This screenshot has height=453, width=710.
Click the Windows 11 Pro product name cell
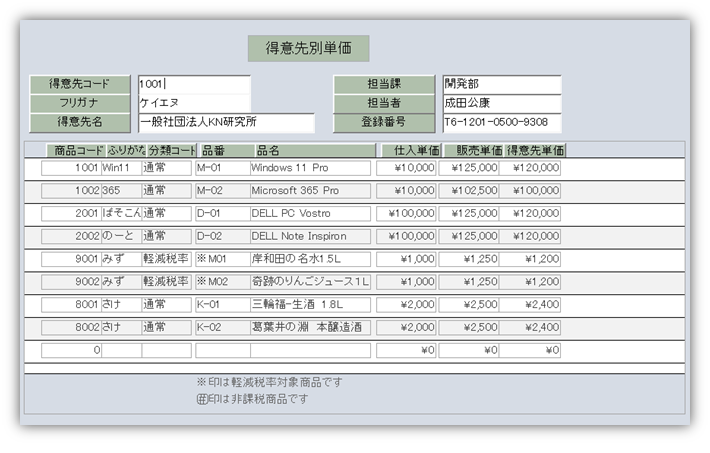pos(310,168)
